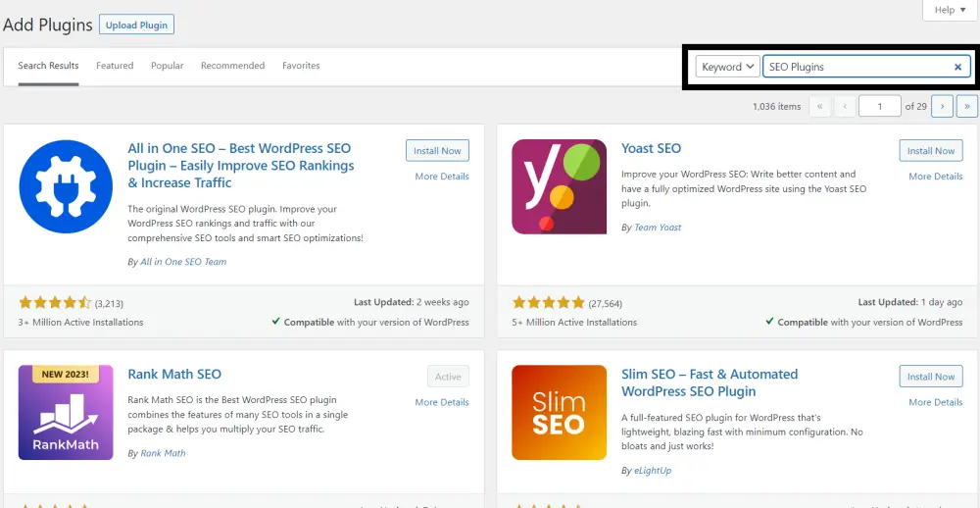This screenshot has height=508, width=980.
Task: Open the Slim SEO title link
Action: [x=710, y=382]
